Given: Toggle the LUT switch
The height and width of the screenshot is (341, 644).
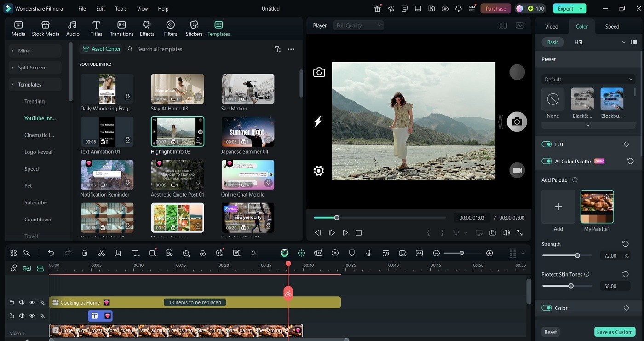Looking at the screenshot, I should pos(546,144).
